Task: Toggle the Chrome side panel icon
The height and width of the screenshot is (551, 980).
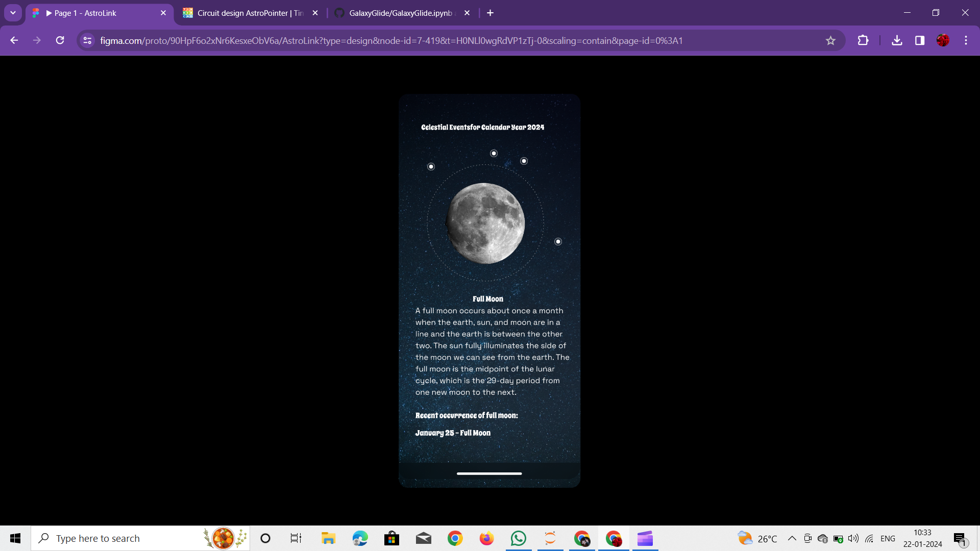Action: (920, 40)
